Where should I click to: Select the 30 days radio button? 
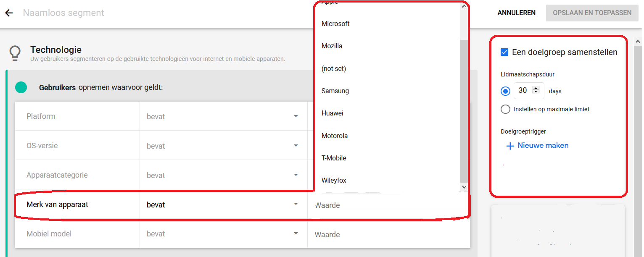click(505, 91)
